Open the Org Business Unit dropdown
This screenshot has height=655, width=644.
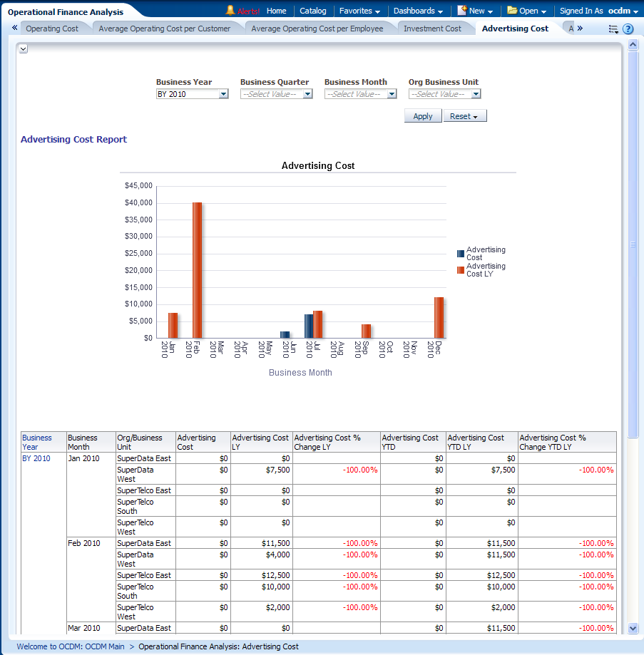[476, 94]
